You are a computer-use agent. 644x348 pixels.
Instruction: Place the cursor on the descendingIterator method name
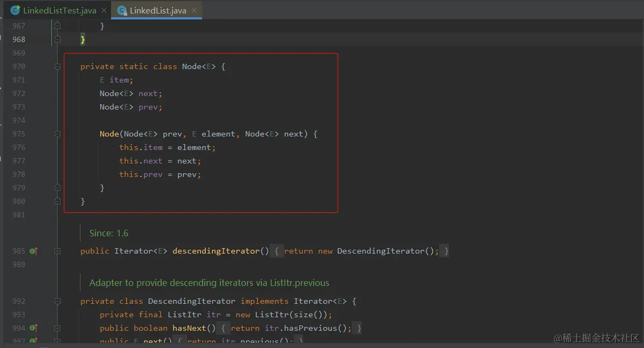coord(216,251)
